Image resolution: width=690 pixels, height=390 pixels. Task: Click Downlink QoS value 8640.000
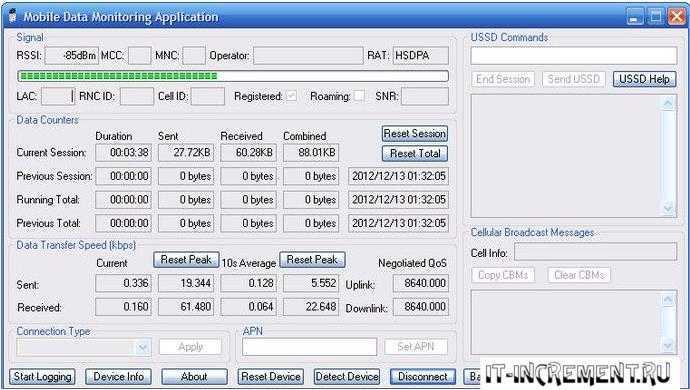click(421, 307)
